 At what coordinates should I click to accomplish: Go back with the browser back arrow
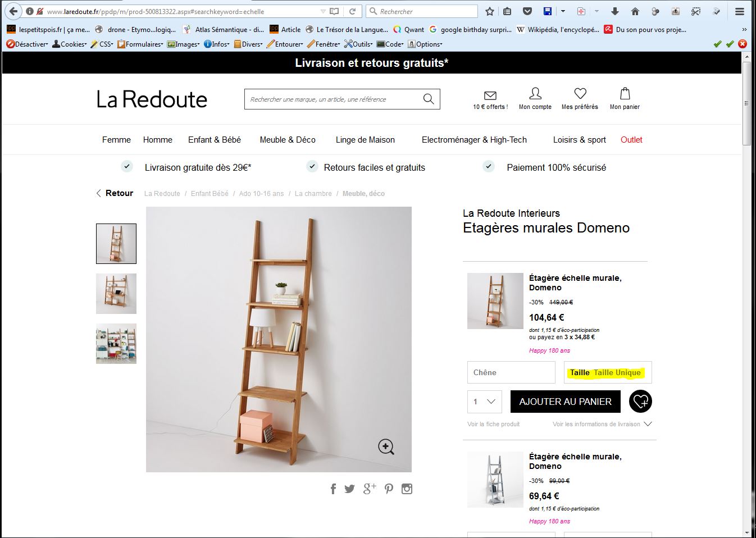click(x=13, y=11)
